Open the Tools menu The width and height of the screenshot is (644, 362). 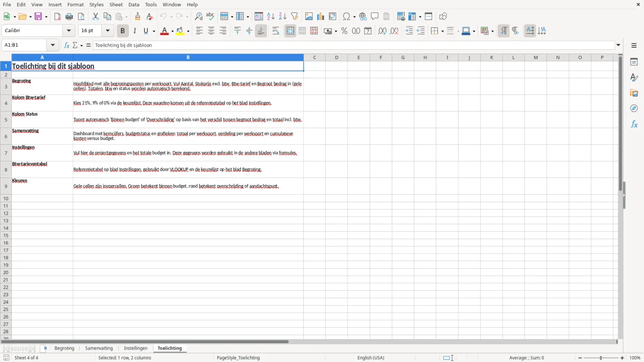(151, 4)
